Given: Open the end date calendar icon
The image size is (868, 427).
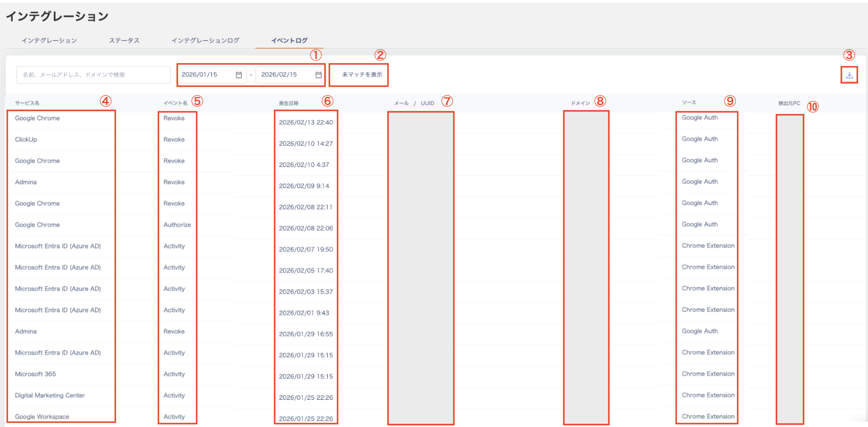Looking at the screenshot, I should point(318,75).
